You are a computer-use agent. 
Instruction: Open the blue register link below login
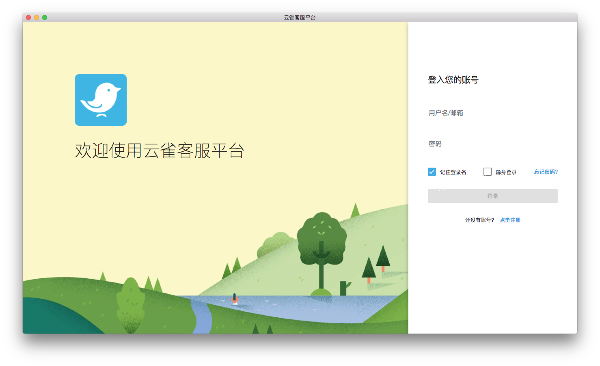[510, 220]
